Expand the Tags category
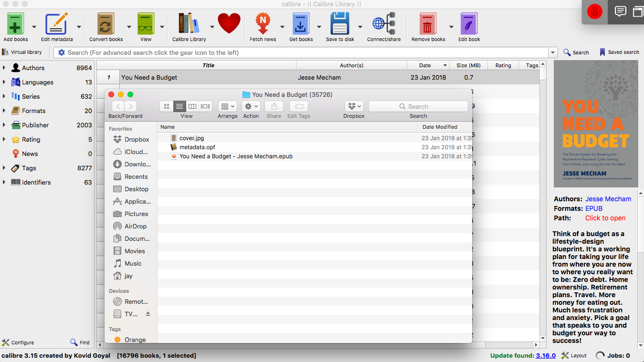Screen dimensions: 644x362 point(4,168)
